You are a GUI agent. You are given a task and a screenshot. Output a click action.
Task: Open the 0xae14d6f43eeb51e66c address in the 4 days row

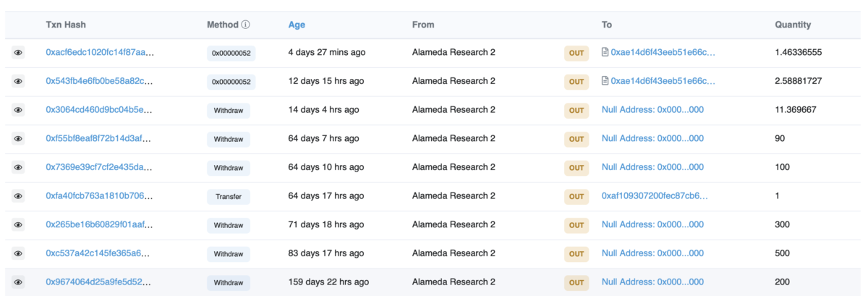[663, 52]
